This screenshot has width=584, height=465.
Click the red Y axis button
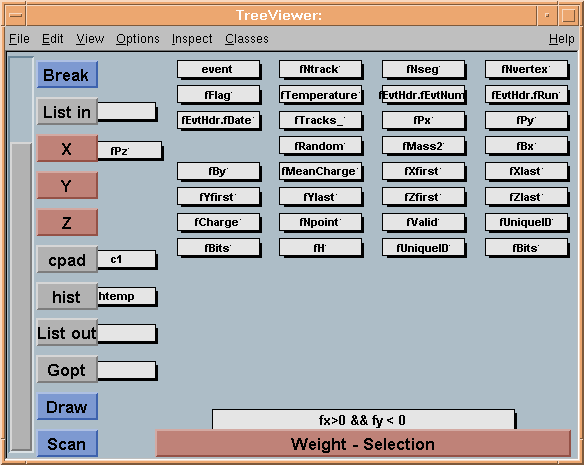67,185
